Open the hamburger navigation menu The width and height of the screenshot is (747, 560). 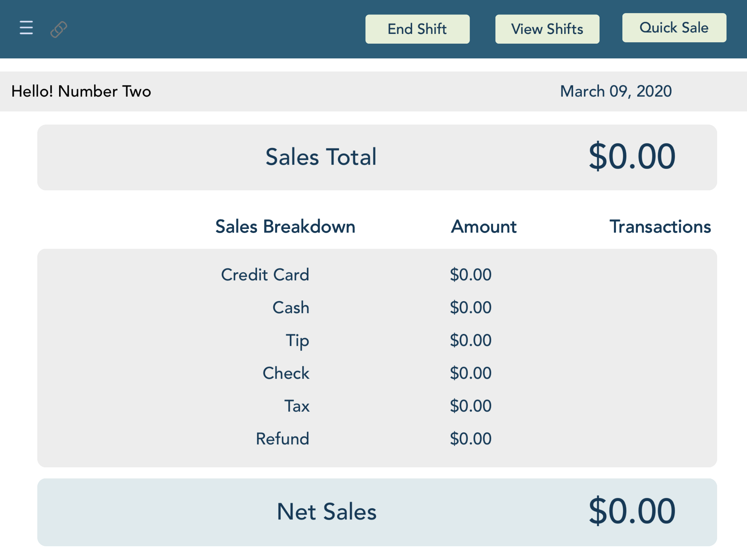(x=26, y=29)
